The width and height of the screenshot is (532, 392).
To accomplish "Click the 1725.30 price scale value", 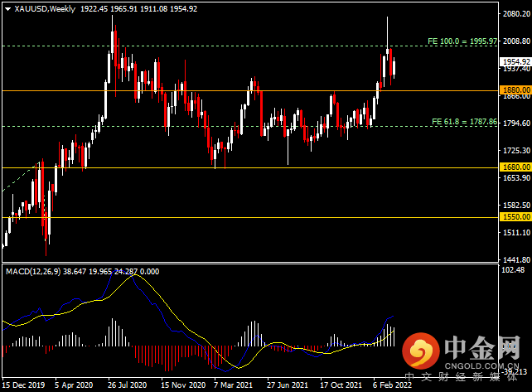I will pyautogui.click(x=516, y=150).
